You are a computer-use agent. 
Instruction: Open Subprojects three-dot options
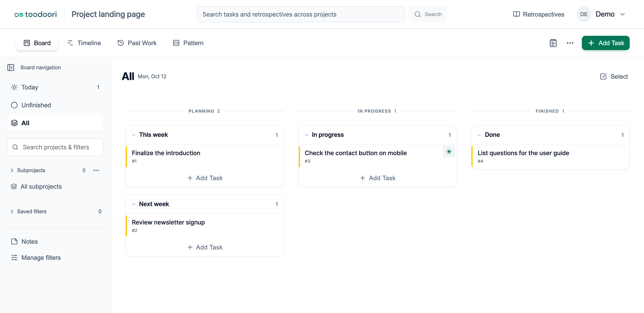click(x=96, y=170)
